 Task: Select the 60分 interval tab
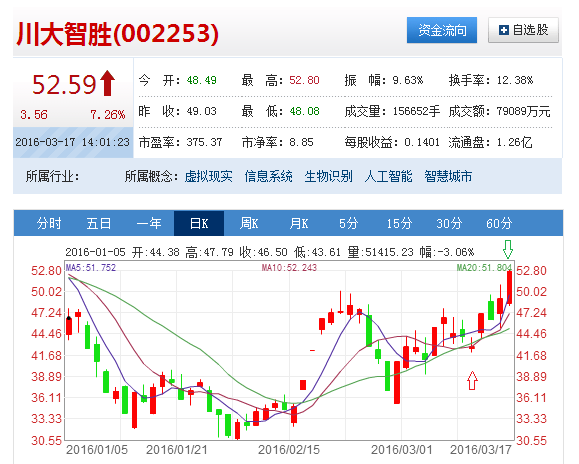[x=499, y=223]
